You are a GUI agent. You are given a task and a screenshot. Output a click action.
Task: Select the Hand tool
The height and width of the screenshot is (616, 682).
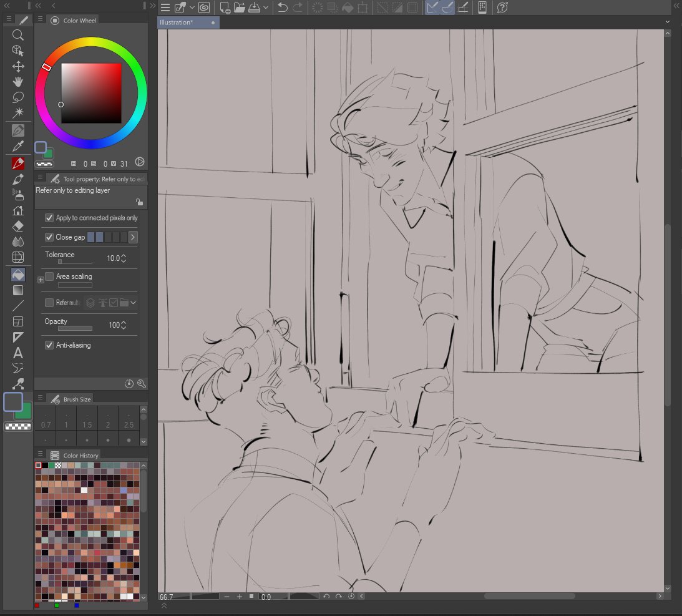pyautogui.click(x=18, y=82)
